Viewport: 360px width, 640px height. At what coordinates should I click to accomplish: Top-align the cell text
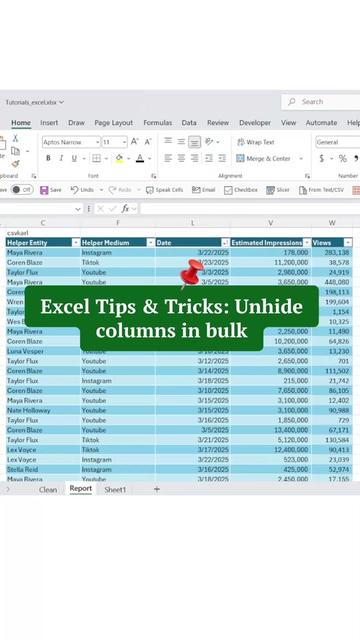point(168,141)
